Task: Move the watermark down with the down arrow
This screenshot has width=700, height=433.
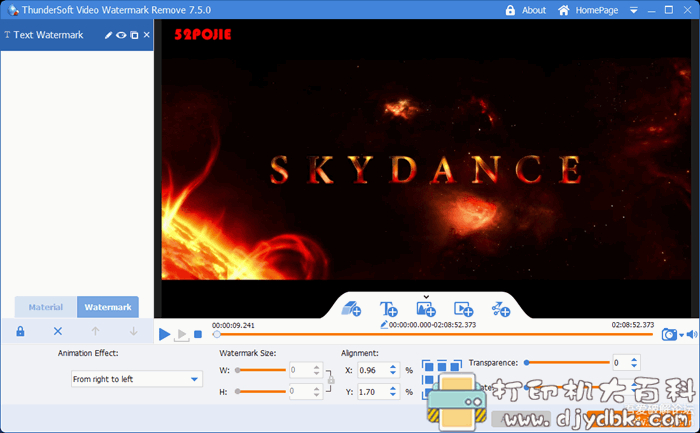Action: click(x=133, y=331)
